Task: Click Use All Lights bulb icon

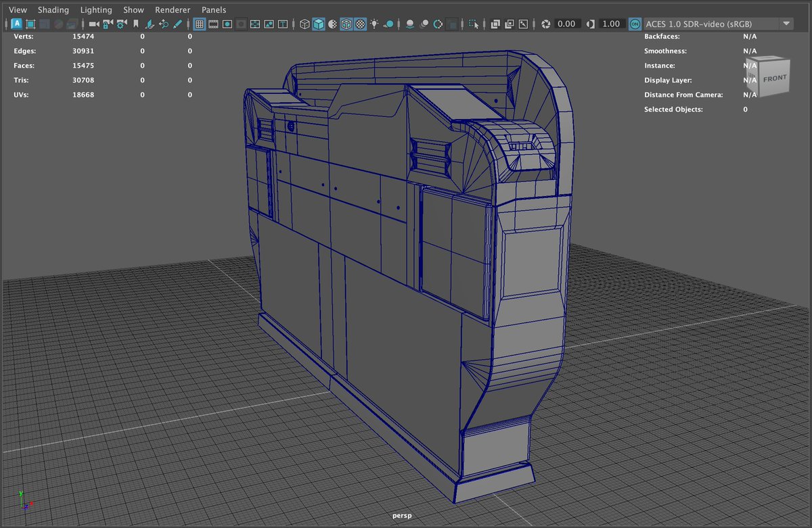Action: (374, 24)
